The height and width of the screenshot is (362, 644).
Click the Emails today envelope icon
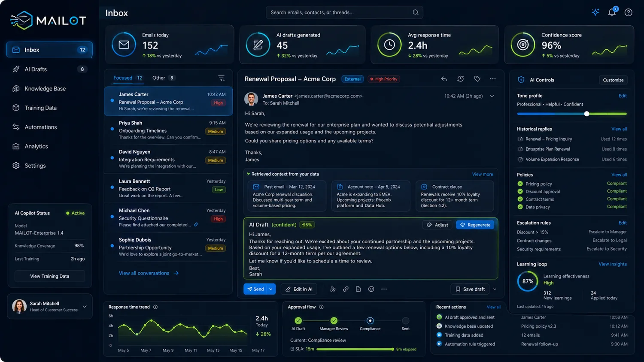pyautogui.click(x=124, y=45)
